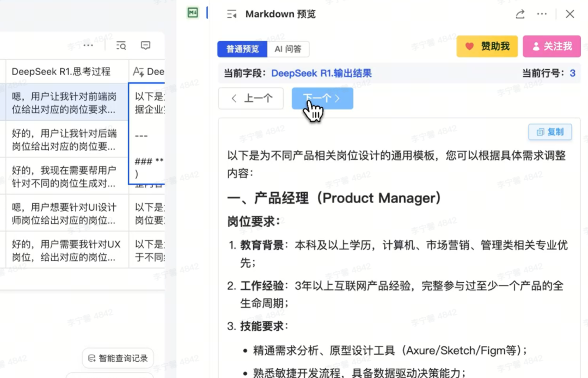
Task: Click the 关注我 follow button
Action: (x=552, y=46)
